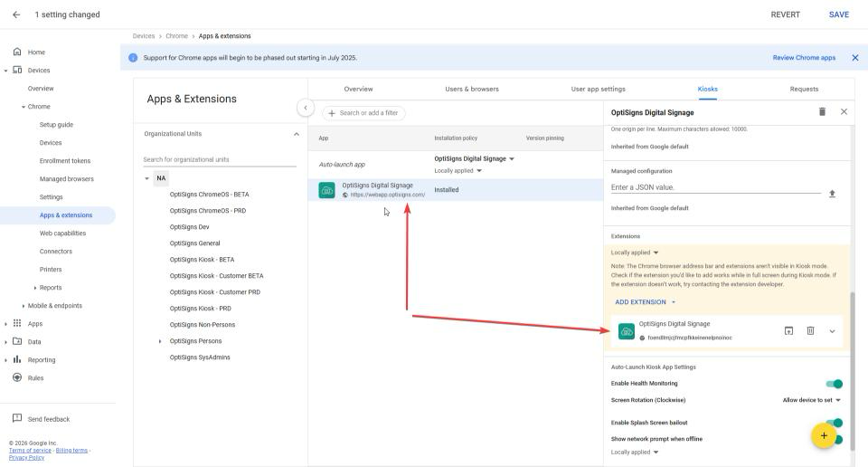868x467 pixels.
Task: Toggle Show network prompt when offline
Action: coord(838,439)
